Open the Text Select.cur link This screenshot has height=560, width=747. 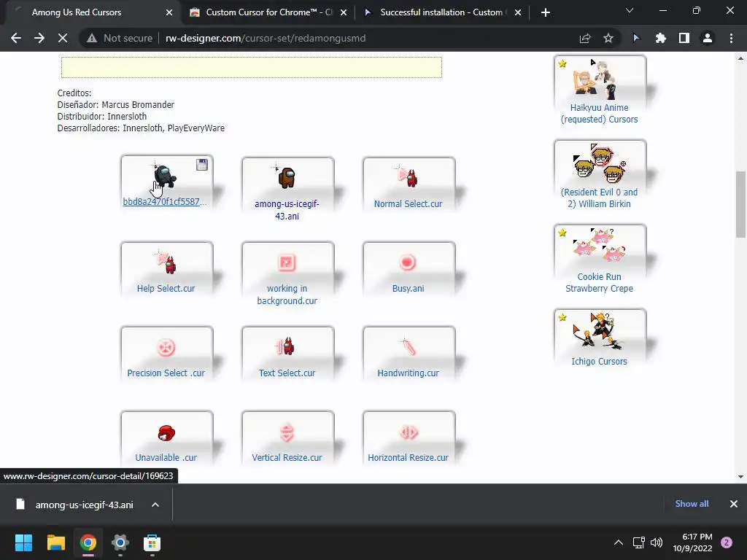pyautogui.click(x=287, y=373)
